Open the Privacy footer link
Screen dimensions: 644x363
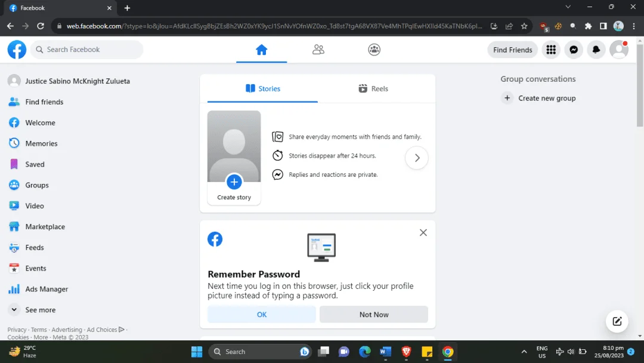pyautogui.click(x=17, y=330)
